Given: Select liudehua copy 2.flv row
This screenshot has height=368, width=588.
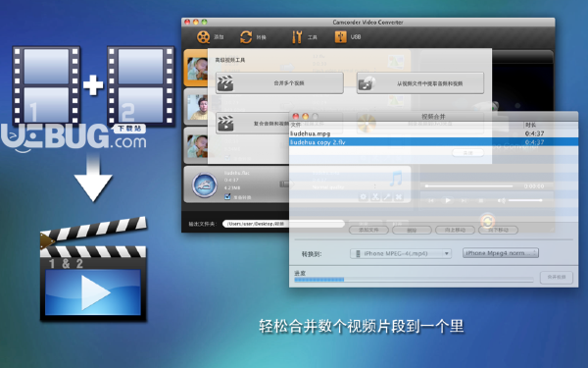Looking at the screenshot, I should (x=433, y=142).
